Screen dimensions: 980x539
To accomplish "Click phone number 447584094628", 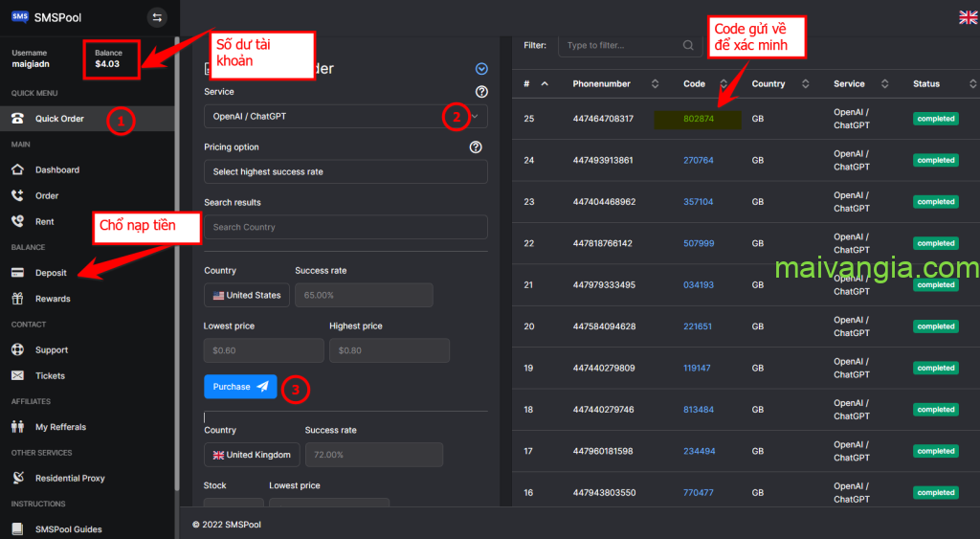I will click(x=604, y=326).
